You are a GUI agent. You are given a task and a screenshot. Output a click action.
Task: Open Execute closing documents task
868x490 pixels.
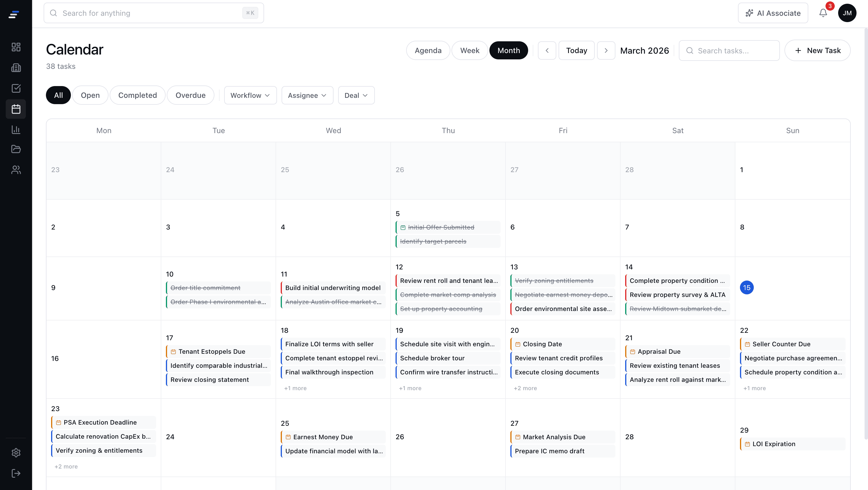click(563, 372)
